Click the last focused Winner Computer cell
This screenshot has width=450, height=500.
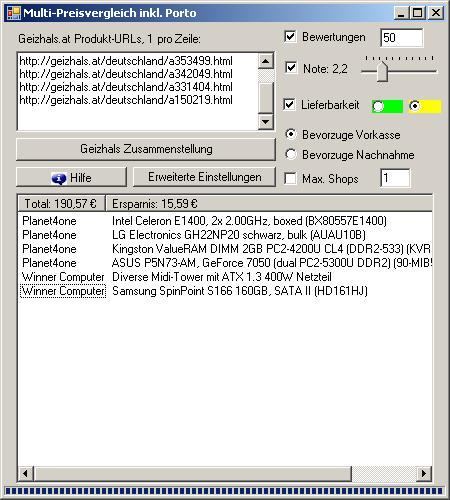pyautogui.click(x=63, y=291)
